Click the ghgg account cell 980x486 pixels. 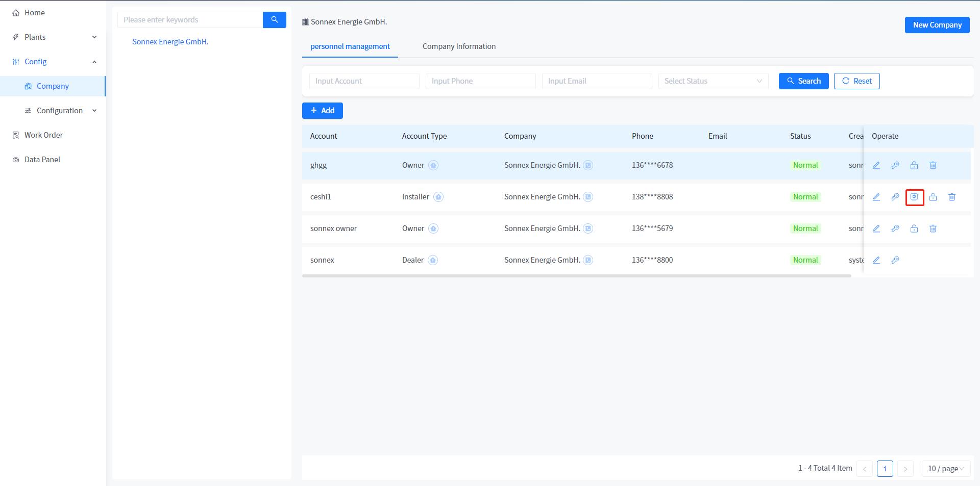(x=318, y=165)
